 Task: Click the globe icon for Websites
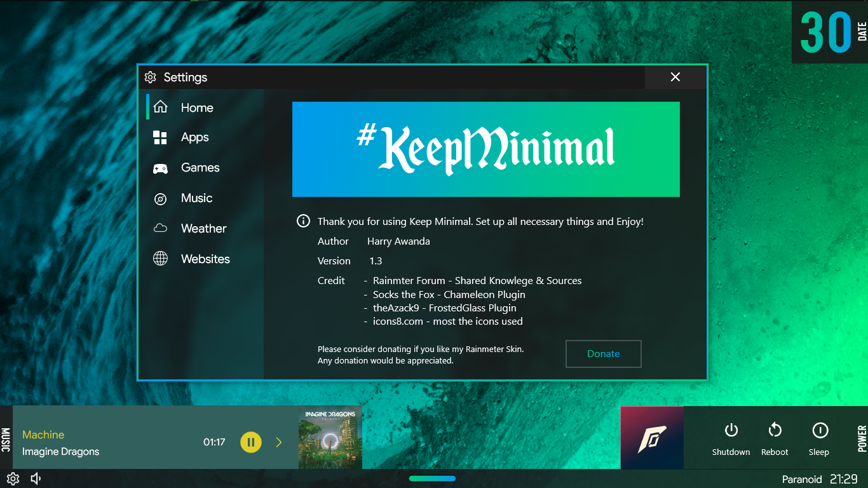click(160, 259)
